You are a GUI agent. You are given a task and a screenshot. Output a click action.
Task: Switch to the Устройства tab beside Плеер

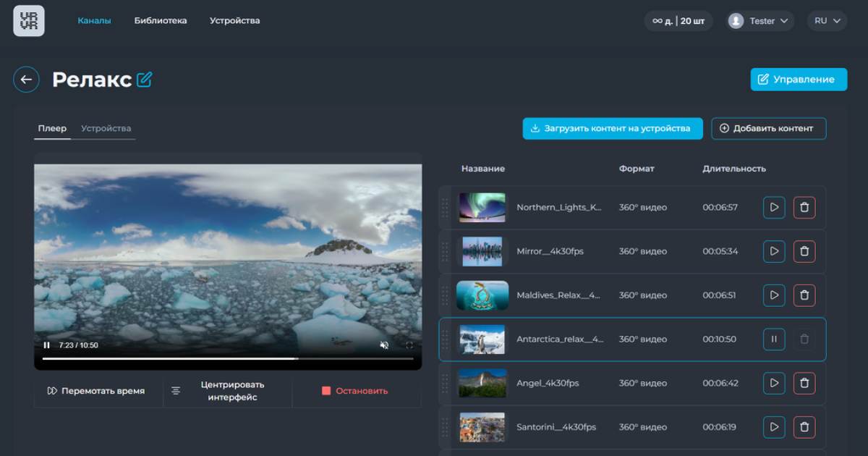point(106,129)
